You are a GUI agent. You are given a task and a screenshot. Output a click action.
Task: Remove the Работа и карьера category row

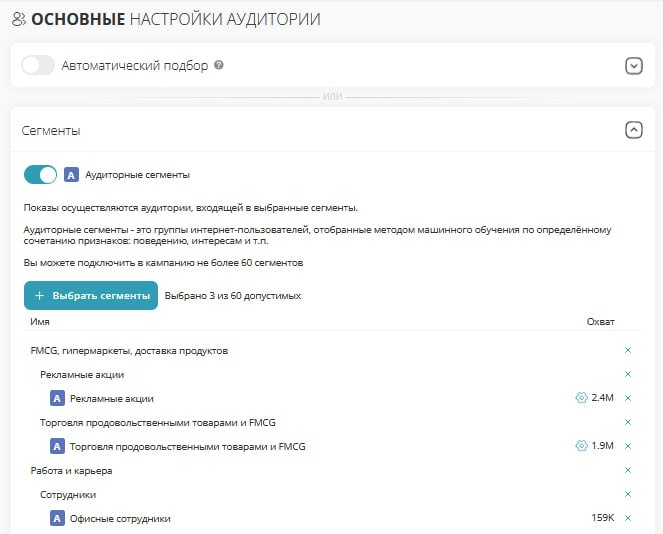[628, 470]
